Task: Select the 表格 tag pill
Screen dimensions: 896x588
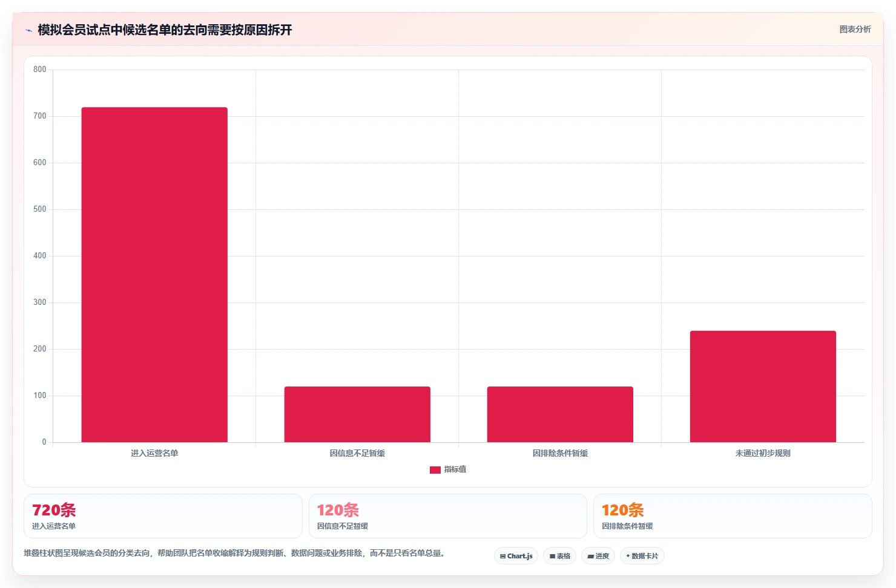Action: [559, 556]
